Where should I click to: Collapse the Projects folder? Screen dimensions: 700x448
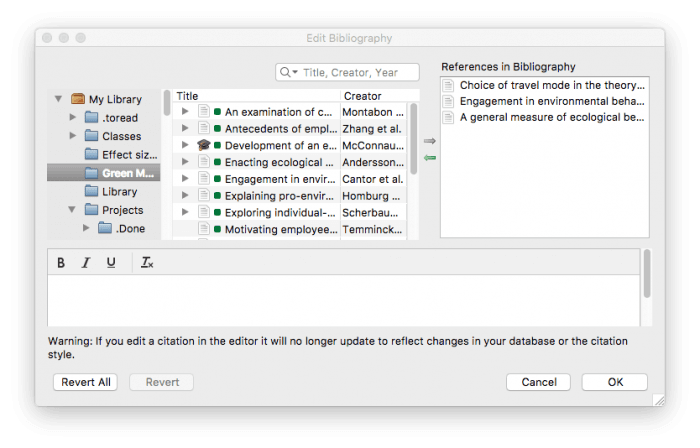point(73,210)
